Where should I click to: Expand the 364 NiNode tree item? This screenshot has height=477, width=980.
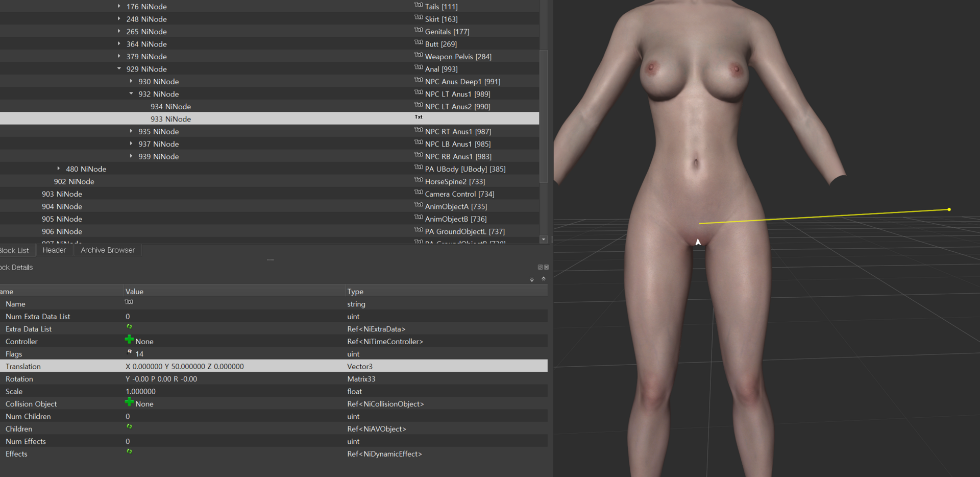(119, 44)
